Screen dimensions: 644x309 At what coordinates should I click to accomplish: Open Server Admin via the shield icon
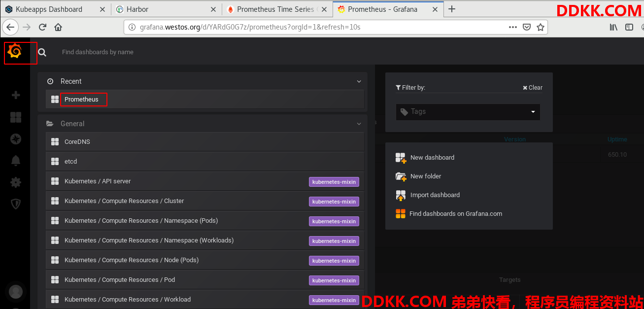16,204
